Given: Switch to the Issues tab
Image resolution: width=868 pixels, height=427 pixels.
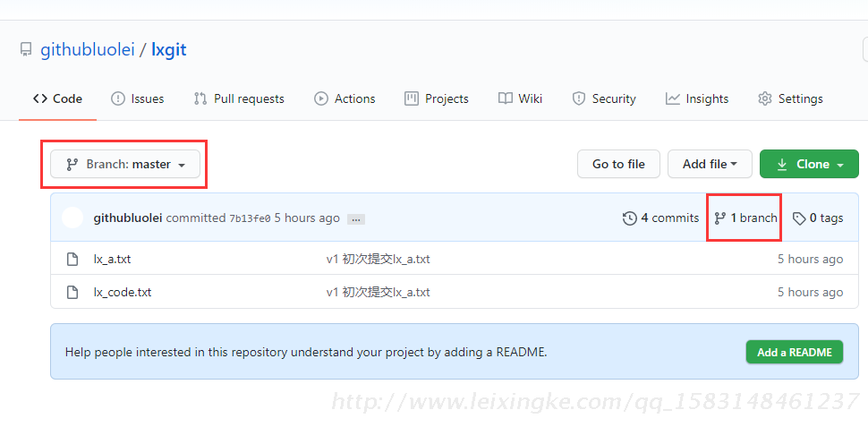Looking at the screenshot, I should click(x=137, y=99).
